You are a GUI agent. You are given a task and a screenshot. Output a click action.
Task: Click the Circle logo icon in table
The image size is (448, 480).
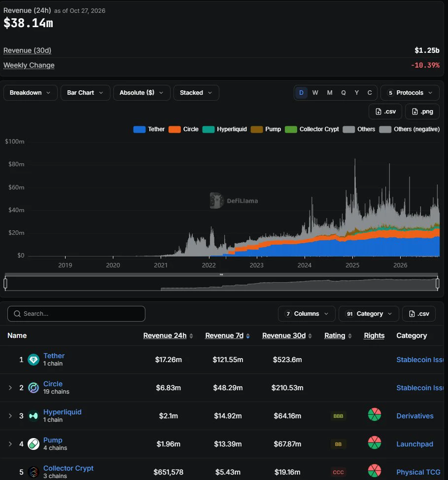point(34,388)
